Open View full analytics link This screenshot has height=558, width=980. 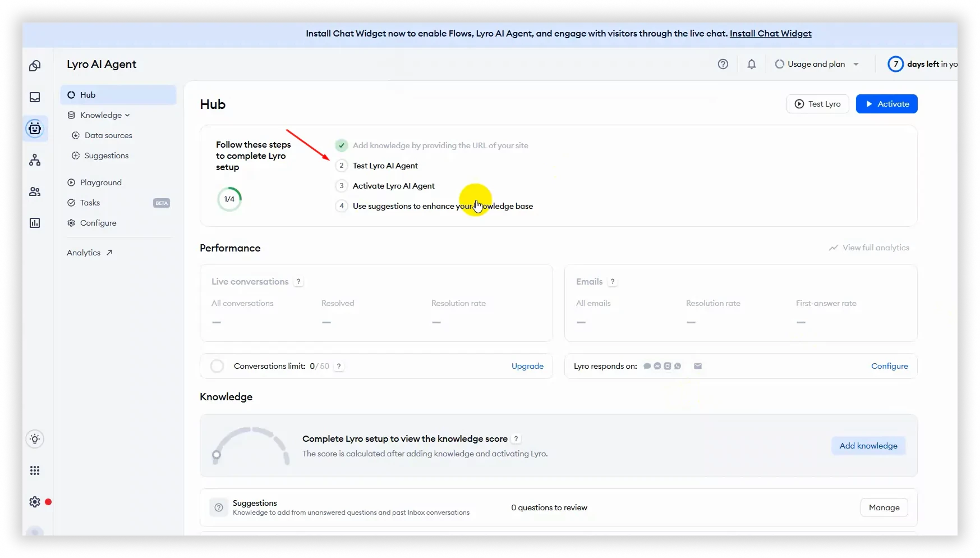pyautogui.click(x=869, y=248)
